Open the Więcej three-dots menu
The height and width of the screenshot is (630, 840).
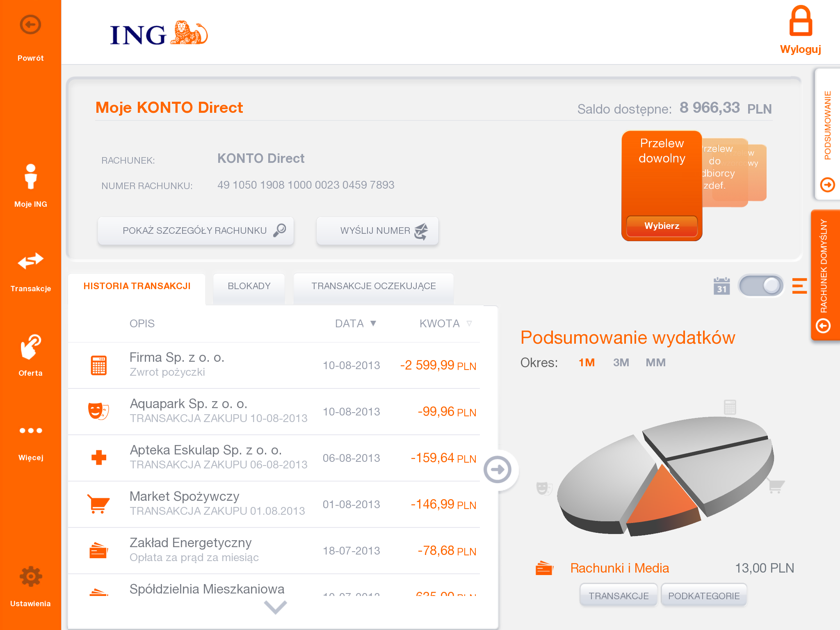pyautogui.click(x=30, y=431)
